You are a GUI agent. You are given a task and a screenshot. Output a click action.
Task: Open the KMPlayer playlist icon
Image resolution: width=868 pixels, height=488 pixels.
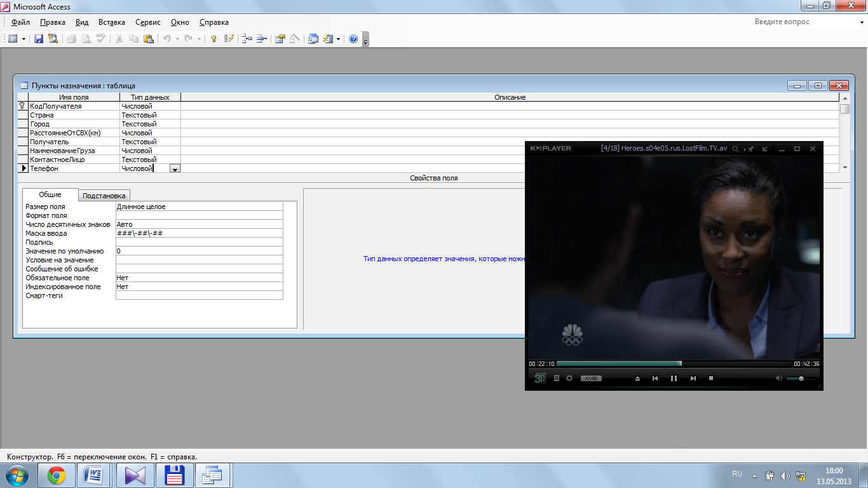(557, 378)
